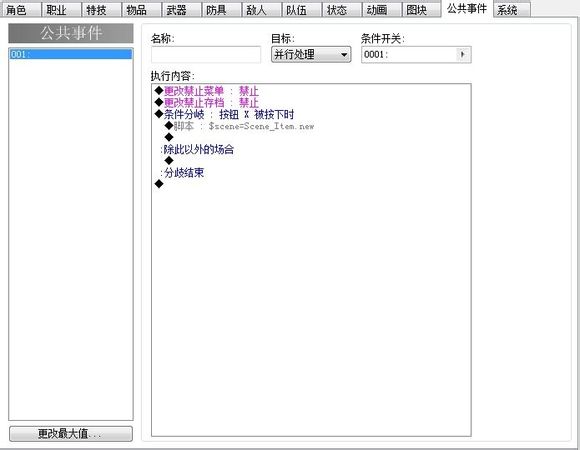Select last empty command line after 分歧结束
Viewport: 580px width, 450px height.
click(311, 184)
